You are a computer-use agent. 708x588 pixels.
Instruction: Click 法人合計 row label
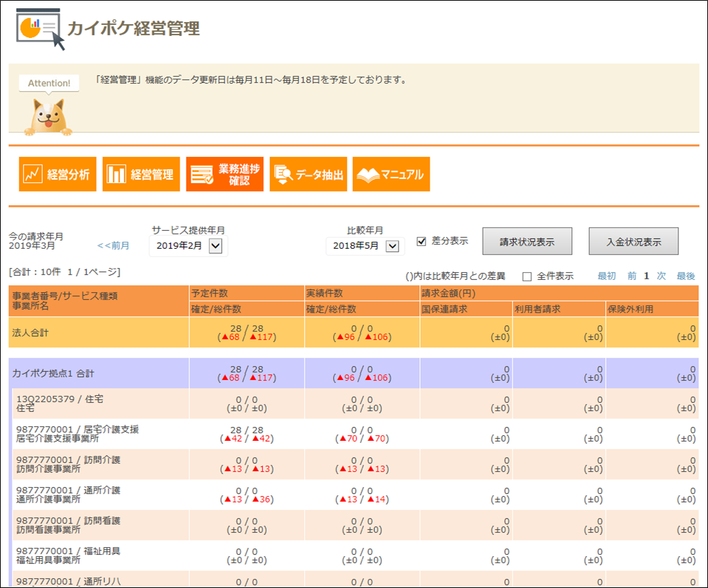click(x=30, y=333)
